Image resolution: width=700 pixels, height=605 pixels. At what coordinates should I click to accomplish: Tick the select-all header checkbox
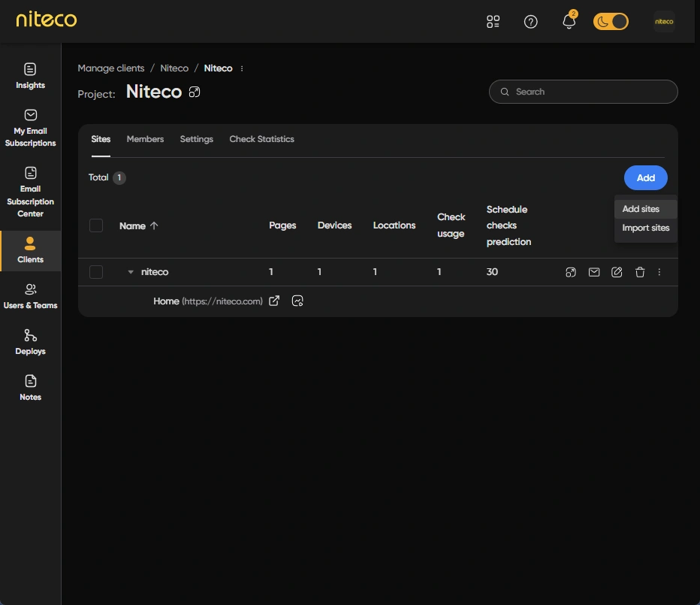click(x=96, y=225)
